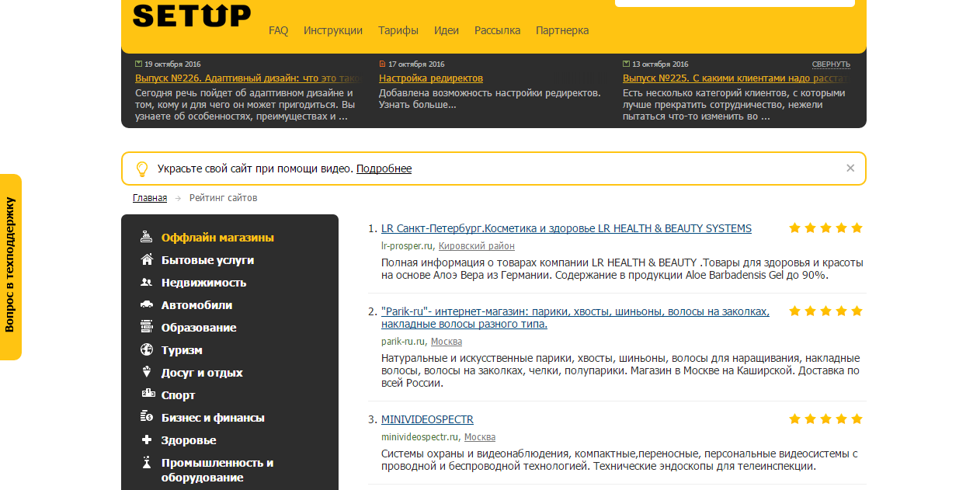The width and height of the screenshot is (980, 490).
Task: Click the car icon beside Автомобили
Action: tap(146, 304)
